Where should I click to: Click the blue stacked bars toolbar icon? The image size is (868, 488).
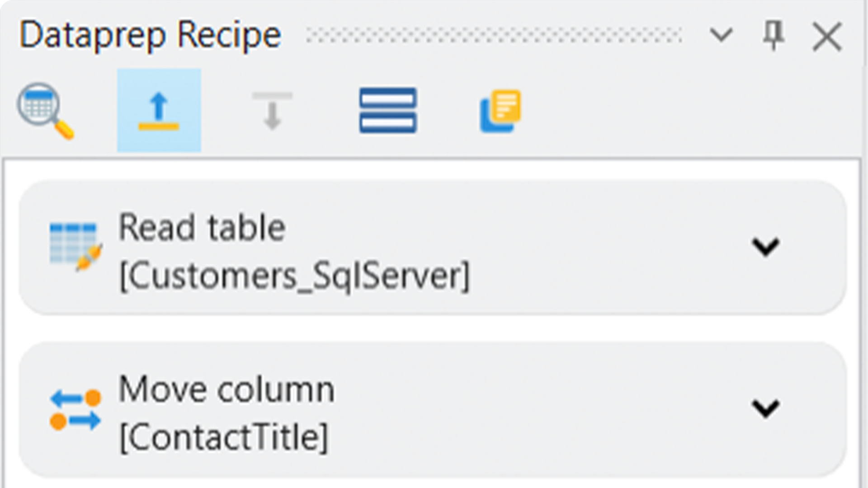coord(388,111)
